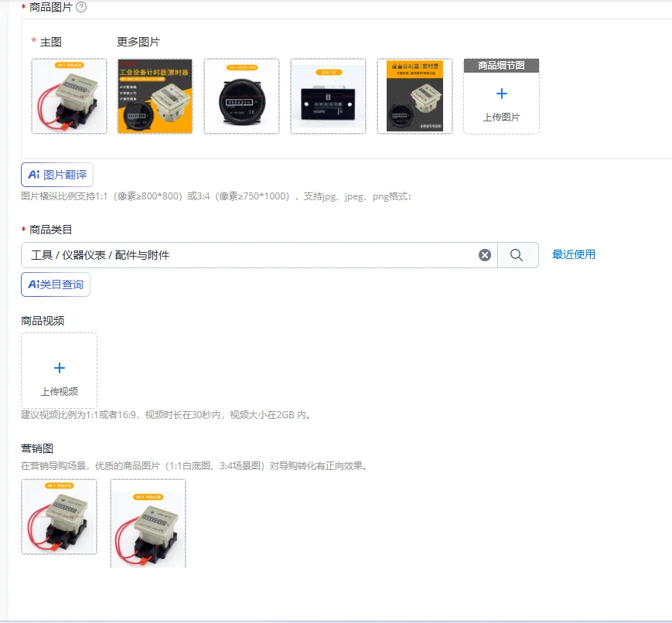The height and width of the screenshot is (623, 672).
Task: Select the round black hour meter thumbnail
Action: point(242,97)
